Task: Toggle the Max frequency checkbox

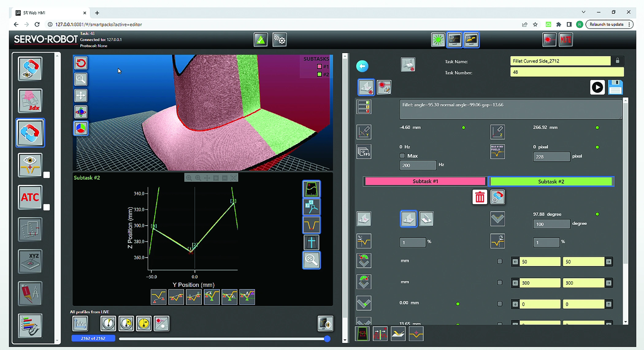Action: tap(402, 156)
